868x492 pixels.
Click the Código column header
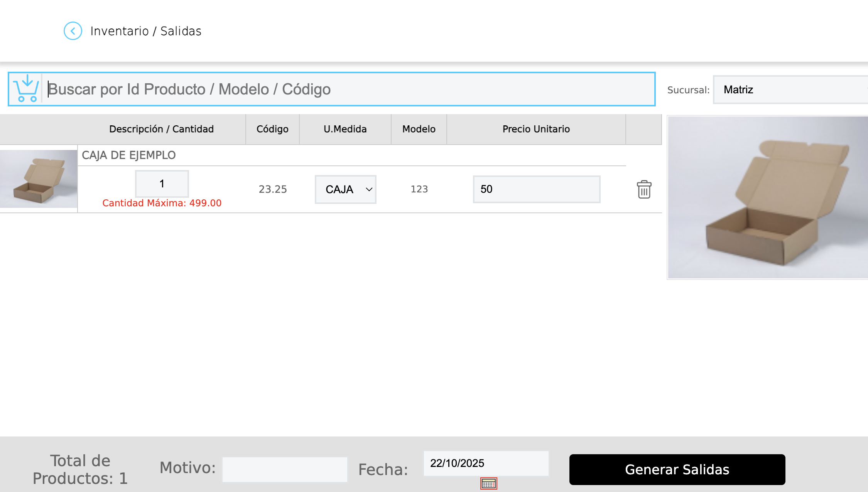point(272,129)
